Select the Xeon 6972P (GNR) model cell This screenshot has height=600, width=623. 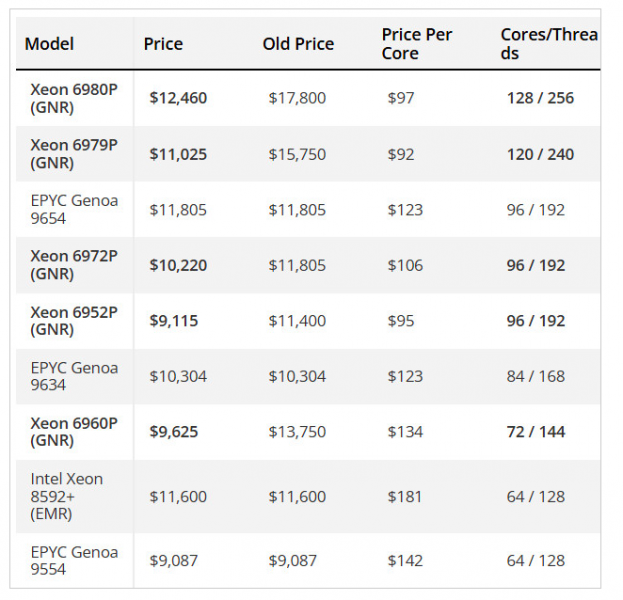74,265
